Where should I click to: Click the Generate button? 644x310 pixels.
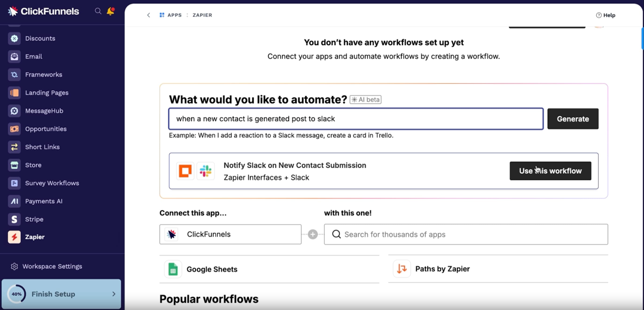point(573,119)
